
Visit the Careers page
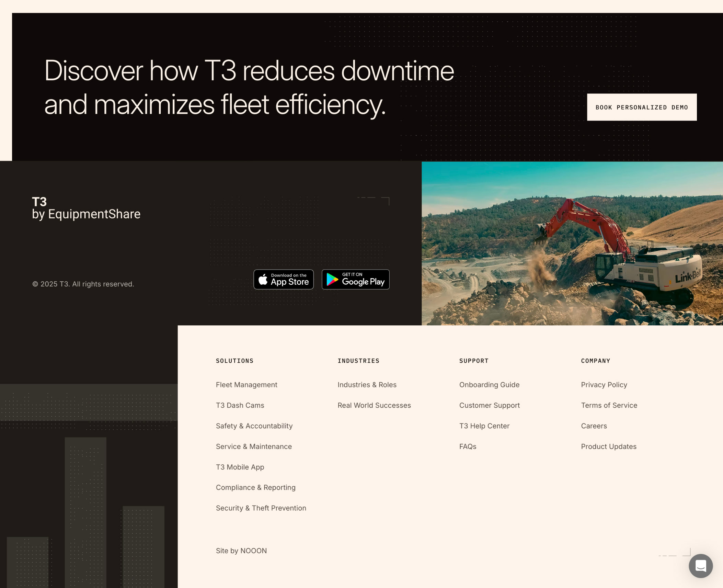tap(594, 426)
